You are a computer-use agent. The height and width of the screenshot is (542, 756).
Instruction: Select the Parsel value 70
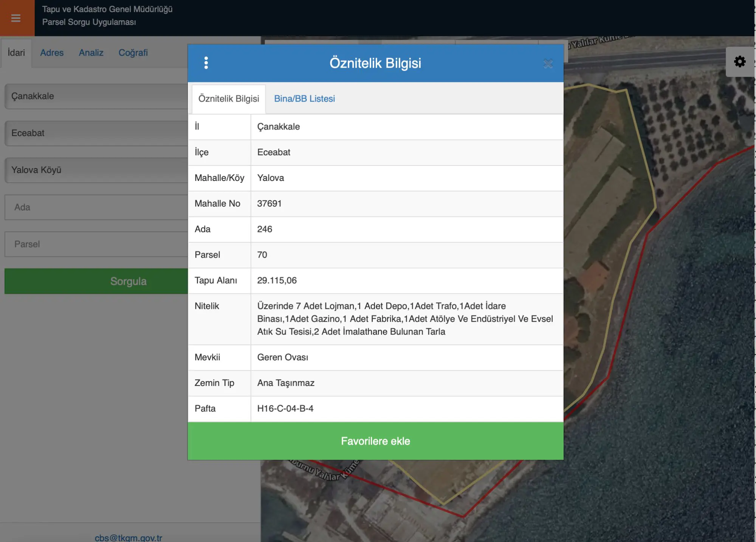pyautogui.click(x=262, y=255)
